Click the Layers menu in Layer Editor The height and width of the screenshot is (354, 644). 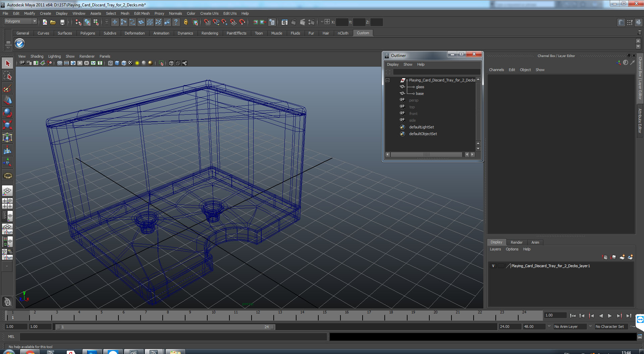[x=495, y=249]
